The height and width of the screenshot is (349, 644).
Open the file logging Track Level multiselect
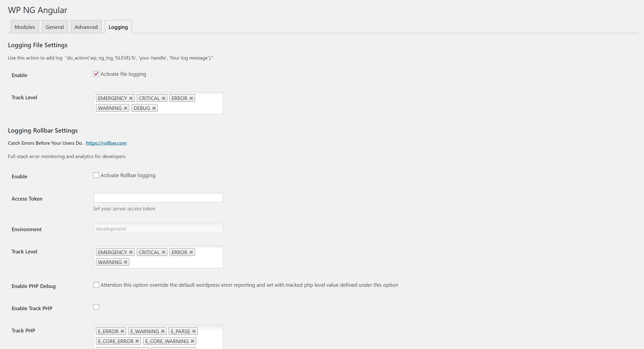pos(190,108)
